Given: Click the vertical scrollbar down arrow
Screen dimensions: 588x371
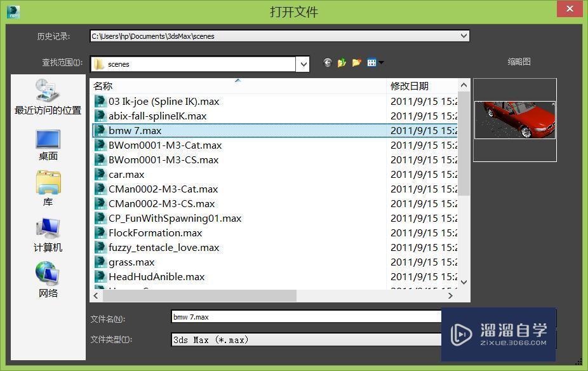Looking at the screenshot, I should coord(464,282).
